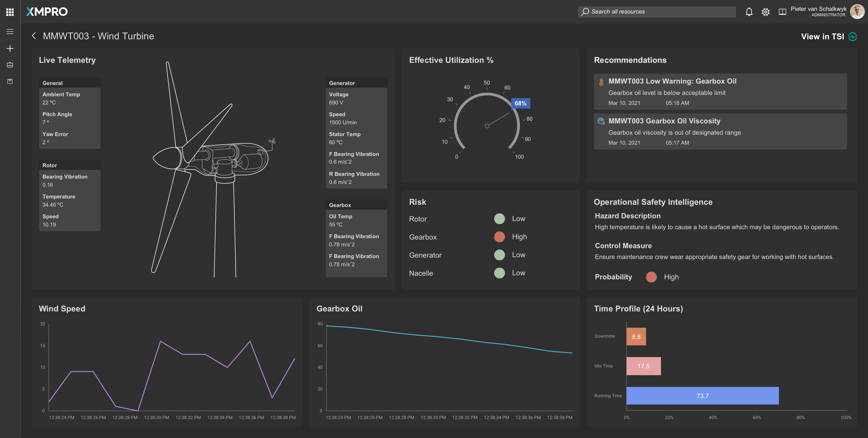This screenshot has height=438, width=868.
Task: Click the Search all resources field
Action: point(657,12)
